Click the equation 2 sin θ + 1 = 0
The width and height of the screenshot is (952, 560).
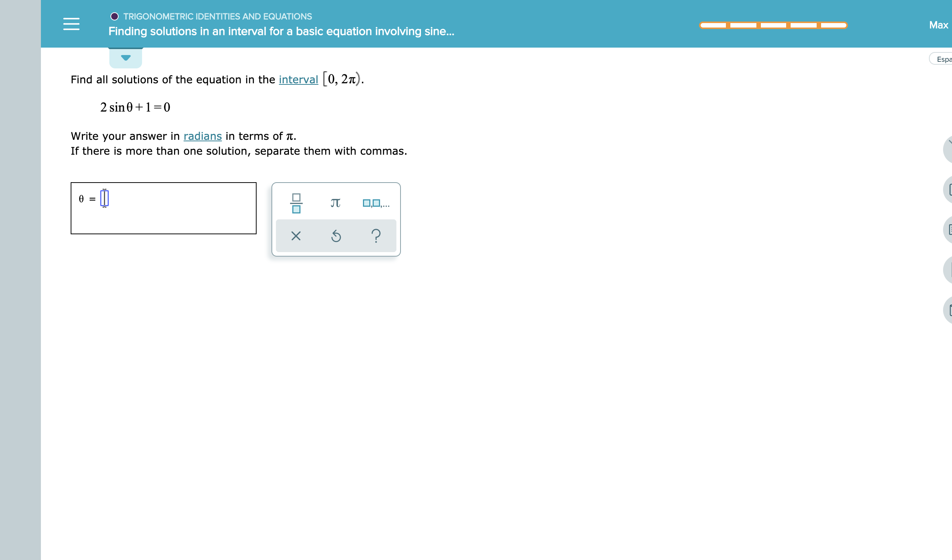tap(135, 107)
